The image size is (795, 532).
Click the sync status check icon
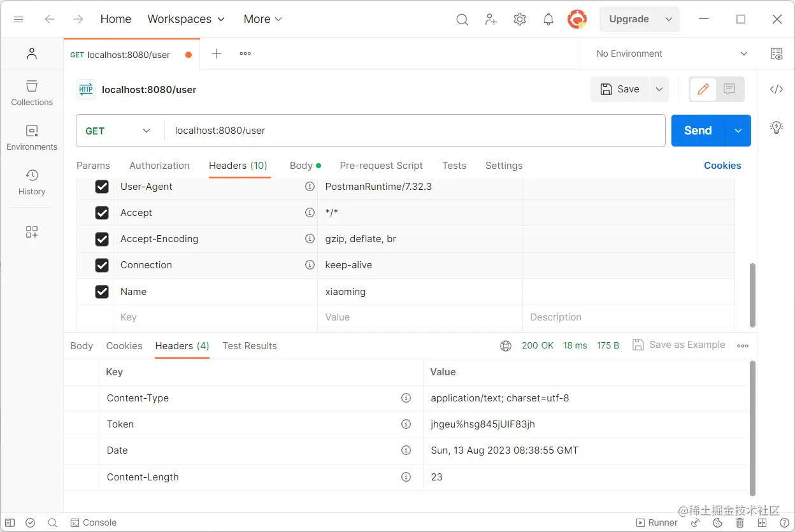point(30,522)
